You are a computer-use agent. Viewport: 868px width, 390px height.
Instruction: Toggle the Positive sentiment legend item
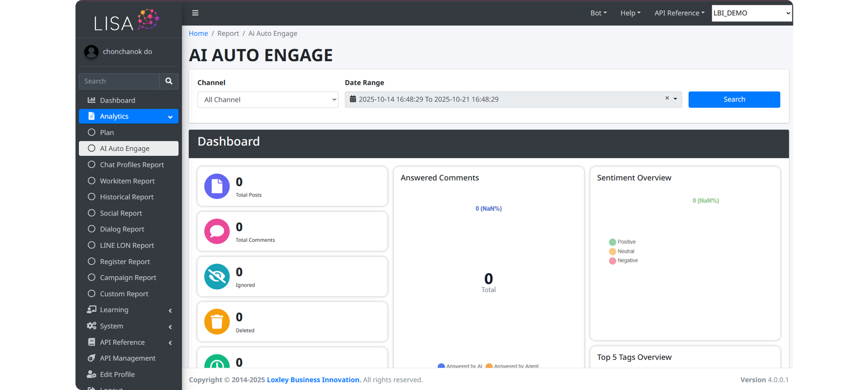point(622,242)
